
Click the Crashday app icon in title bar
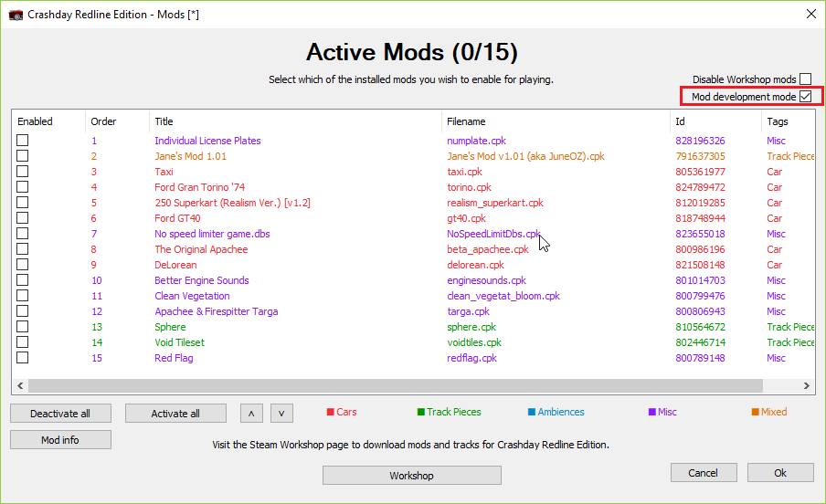tap(16, 15)
